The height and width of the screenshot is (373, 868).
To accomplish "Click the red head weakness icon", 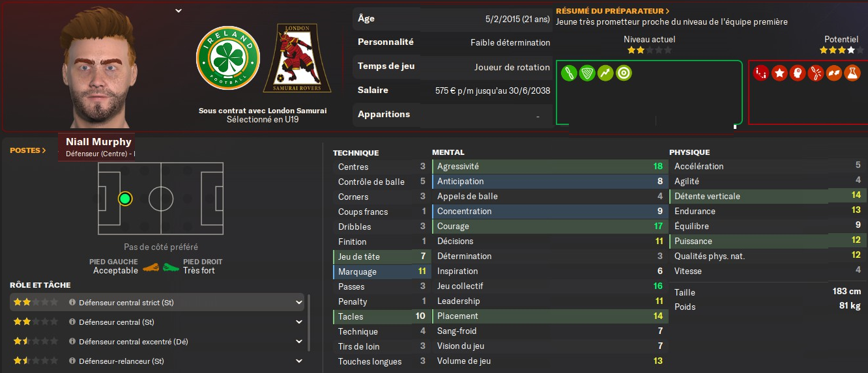I will tap(797, 73).
